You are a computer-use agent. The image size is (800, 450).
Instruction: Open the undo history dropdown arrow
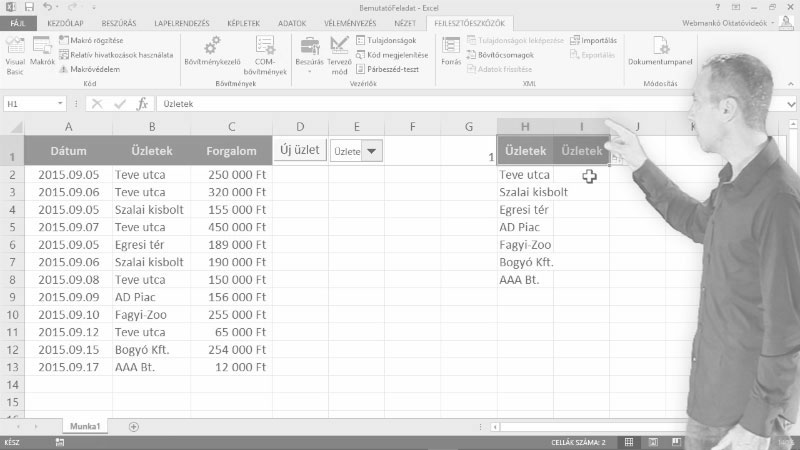(x=57, y=8)
